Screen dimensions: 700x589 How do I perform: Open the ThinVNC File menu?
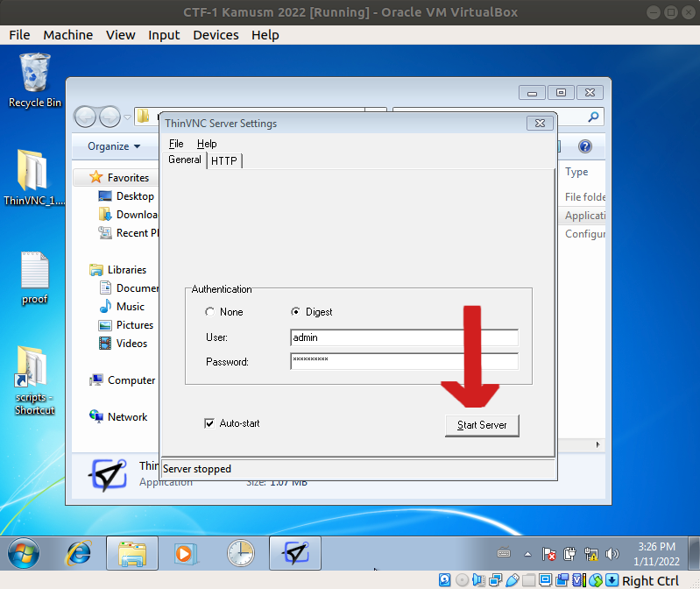(176, 144)
